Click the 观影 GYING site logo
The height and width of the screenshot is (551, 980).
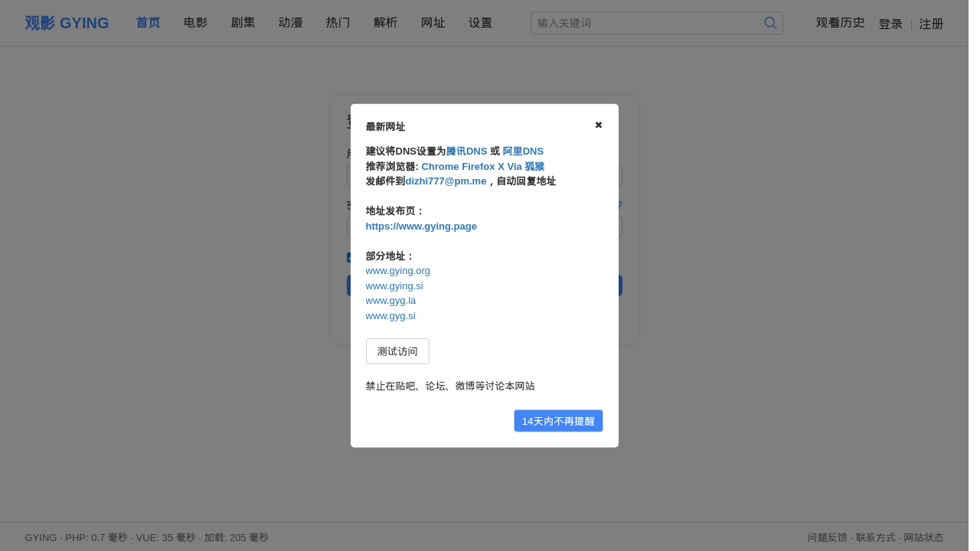67,23
